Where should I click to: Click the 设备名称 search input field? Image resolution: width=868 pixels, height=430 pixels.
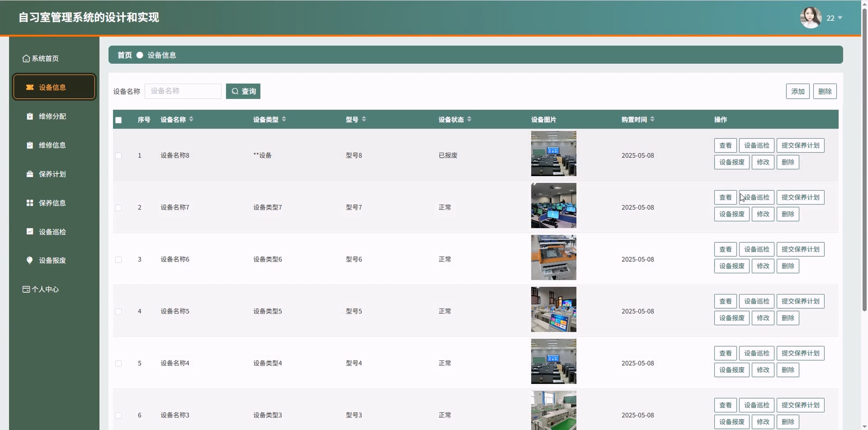[183, 91]
